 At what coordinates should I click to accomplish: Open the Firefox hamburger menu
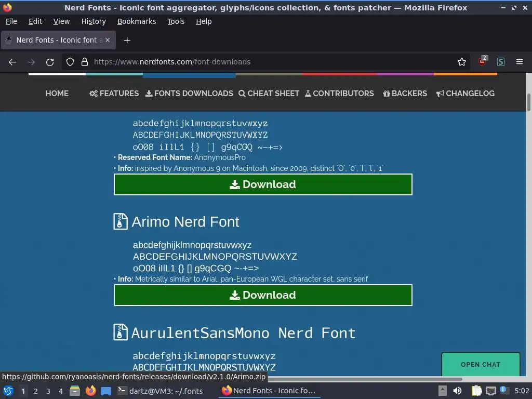click(520, 62)
